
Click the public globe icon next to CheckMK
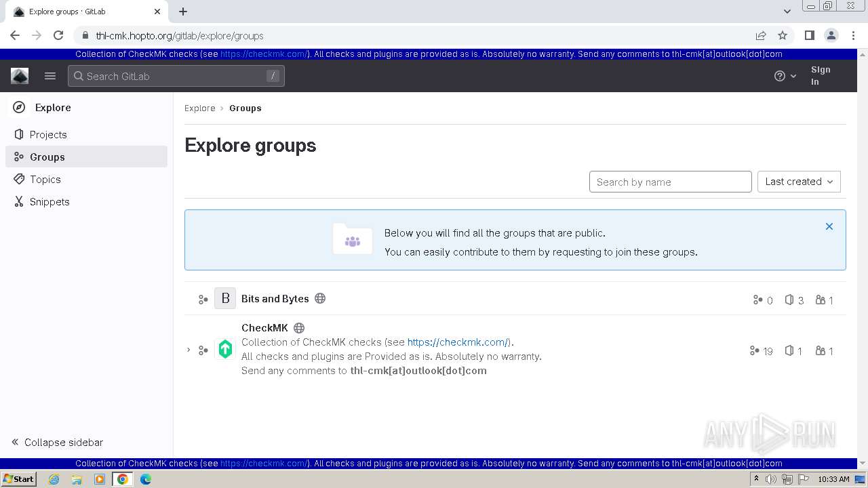[x=299, y=328]
